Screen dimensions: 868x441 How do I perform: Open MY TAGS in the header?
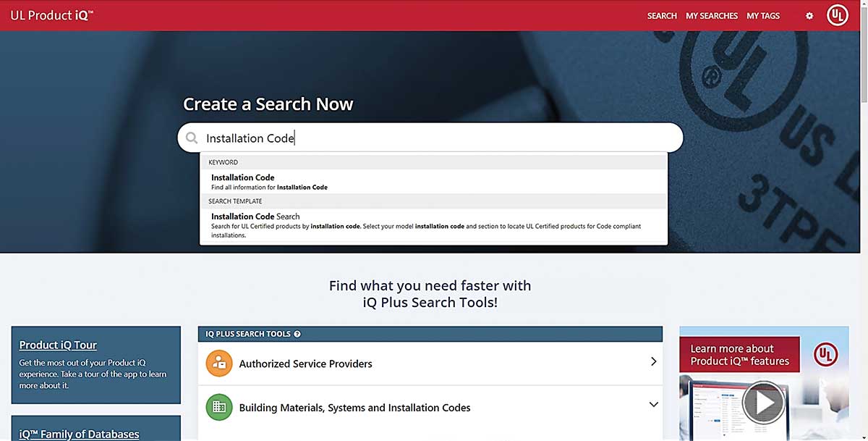[763, 16]
